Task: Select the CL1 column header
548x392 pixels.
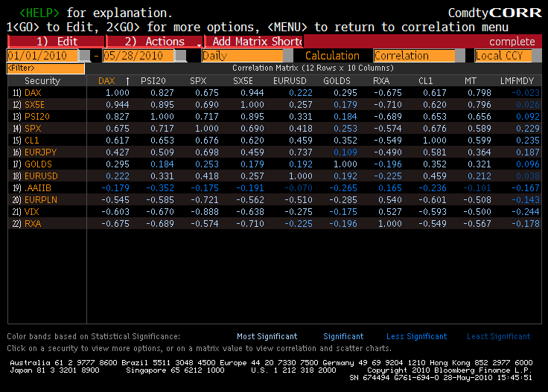Action: point(426,81)
